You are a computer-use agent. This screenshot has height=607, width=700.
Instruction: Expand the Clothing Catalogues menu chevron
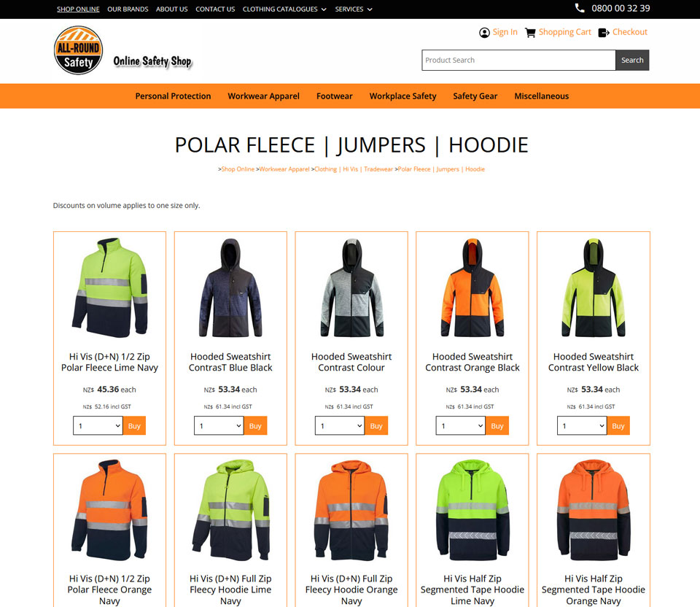point(324,9)
